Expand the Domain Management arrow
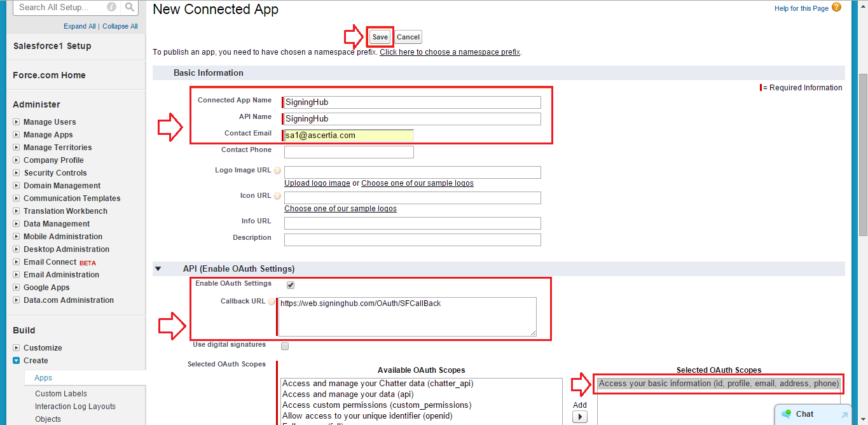Viewport: 868px width, 425px height. (17, 186)
